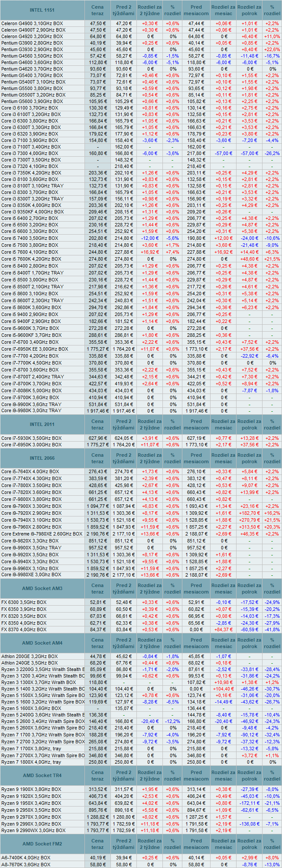Screen dimensions: 282x868
Task: Select Ryzen 9 2990WX 3,0GHz BOX name
Action: 33,830
